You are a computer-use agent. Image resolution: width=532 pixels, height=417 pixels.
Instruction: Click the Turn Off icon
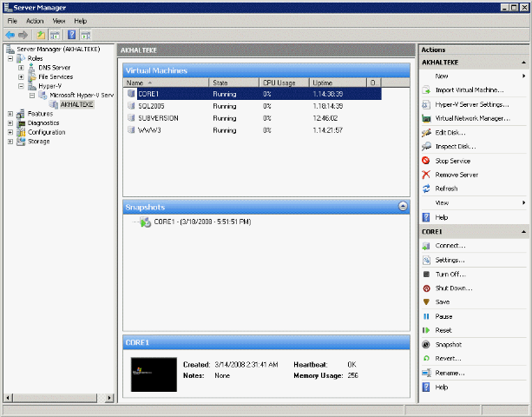(x=426, y=274)
